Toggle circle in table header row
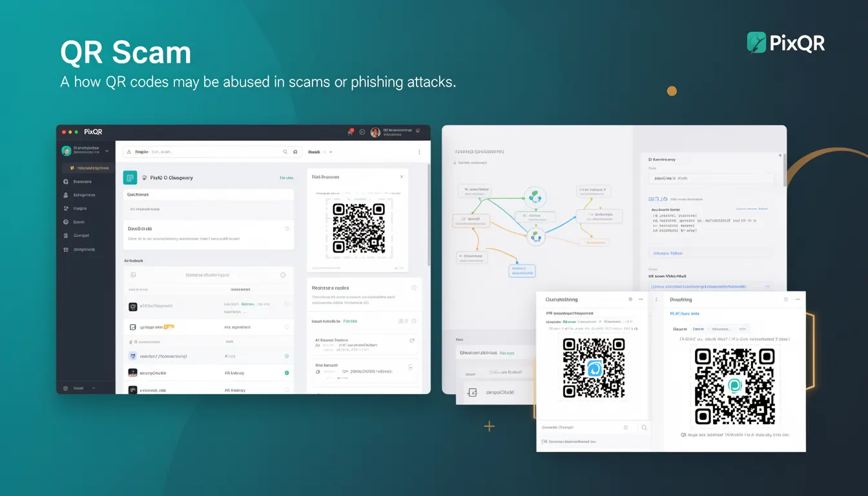868x496 pixels. [283, 275]
